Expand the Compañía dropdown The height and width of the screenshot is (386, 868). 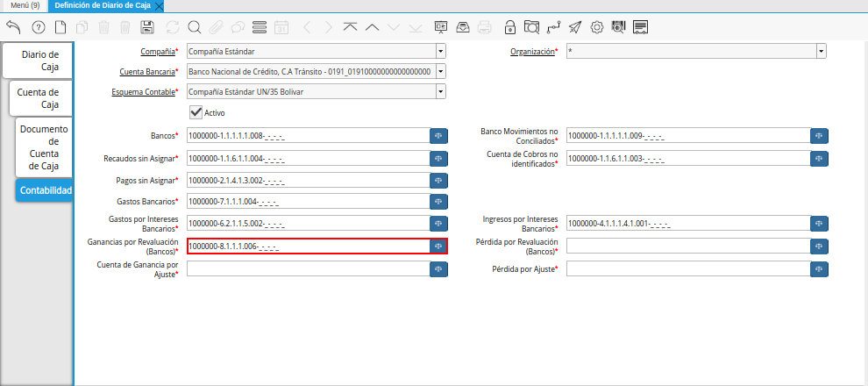point(440,52)
